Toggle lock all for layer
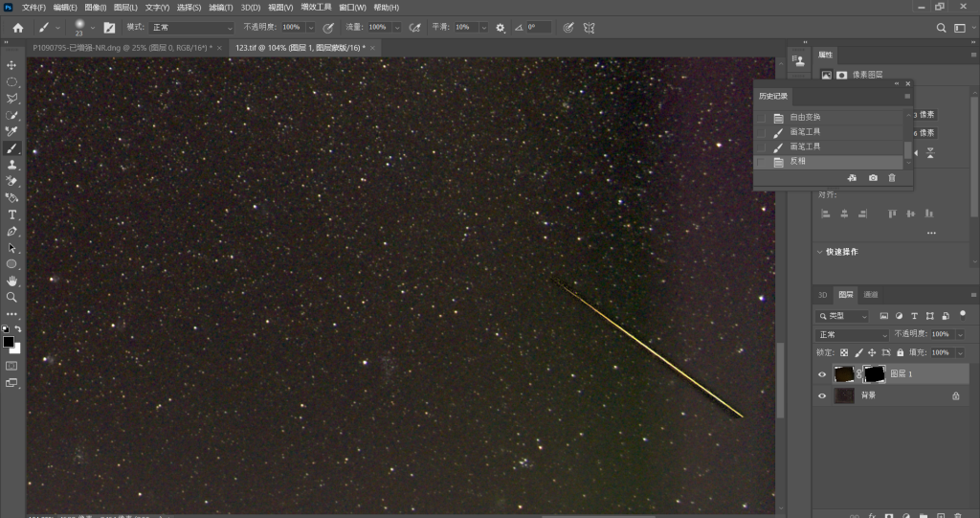 (900, 353)
